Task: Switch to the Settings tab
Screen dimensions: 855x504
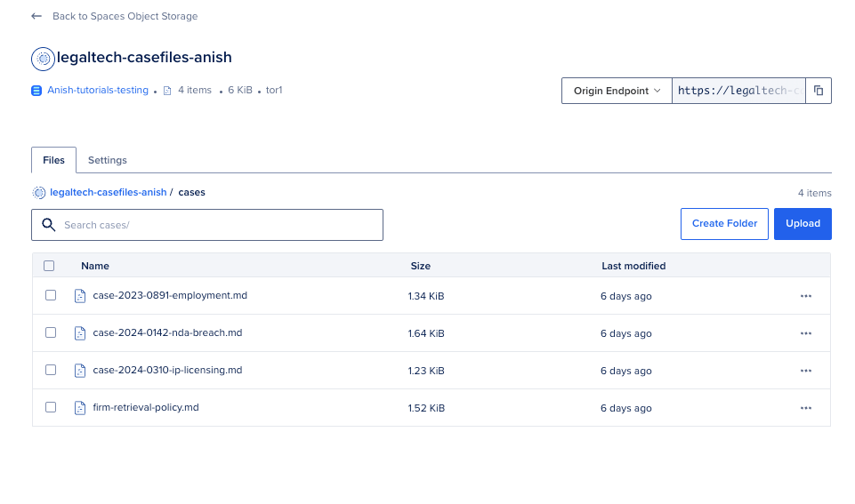Action: pos(108,160)
